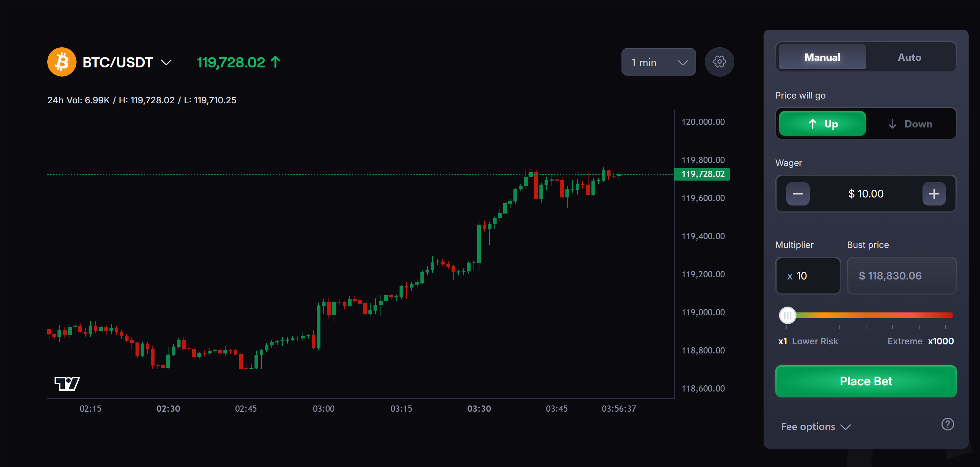
Task: Click the multiplier risk slider handle
Action: [x=787, y=315]
